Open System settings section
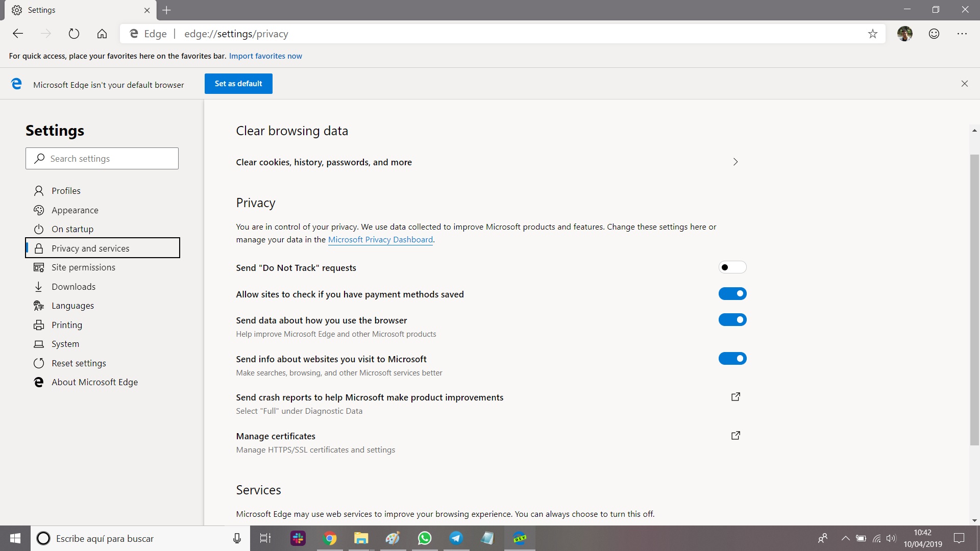The height and width of the screenshot is (551, 980). click(102, 344)
